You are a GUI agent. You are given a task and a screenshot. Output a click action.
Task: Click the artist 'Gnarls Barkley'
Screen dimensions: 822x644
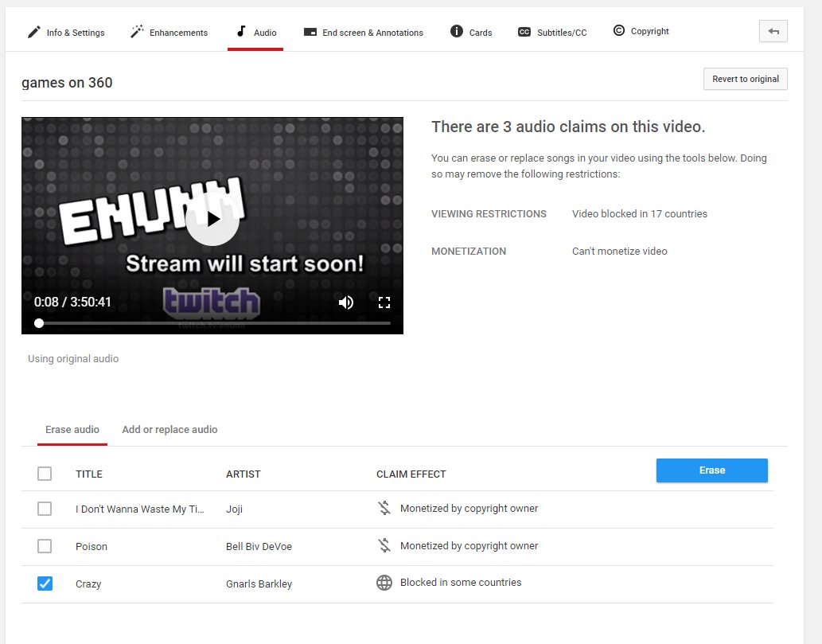click(259, 584)
